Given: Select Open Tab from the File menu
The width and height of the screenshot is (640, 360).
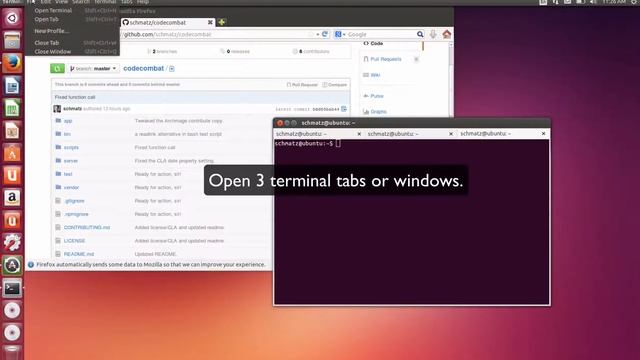Looking at the screenshot, I should click(47, 19).
